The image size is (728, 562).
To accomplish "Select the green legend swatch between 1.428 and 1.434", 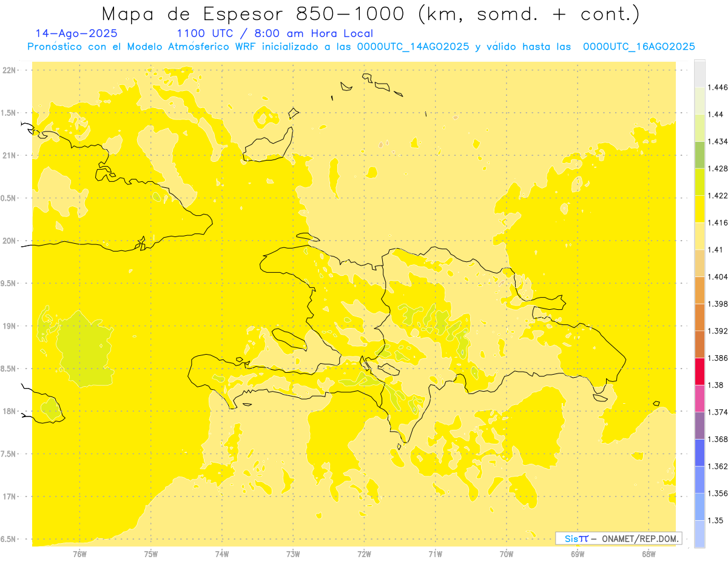I will [699, 155].
